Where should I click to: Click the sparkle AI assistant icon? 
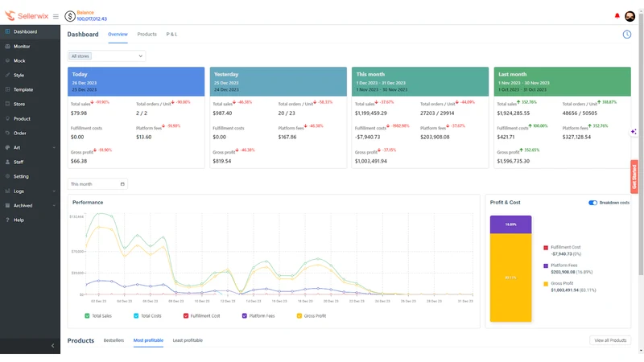tap(634, 132)
